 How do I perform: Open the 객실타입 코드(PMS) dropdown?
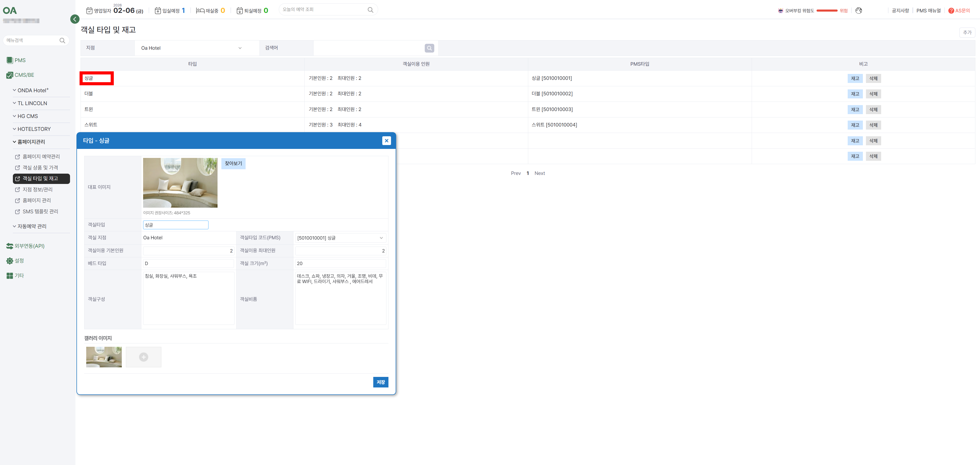coord(340,238)
